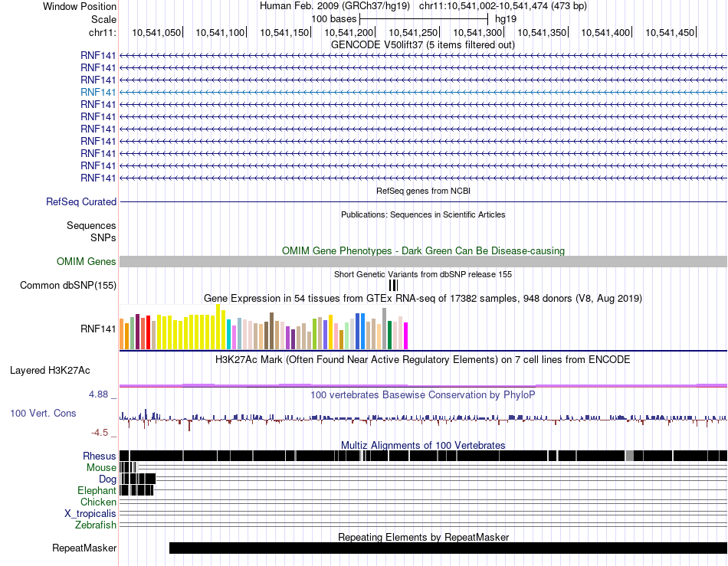
Task: Click the Rhesus alignment row label
Action: [100, 456]
